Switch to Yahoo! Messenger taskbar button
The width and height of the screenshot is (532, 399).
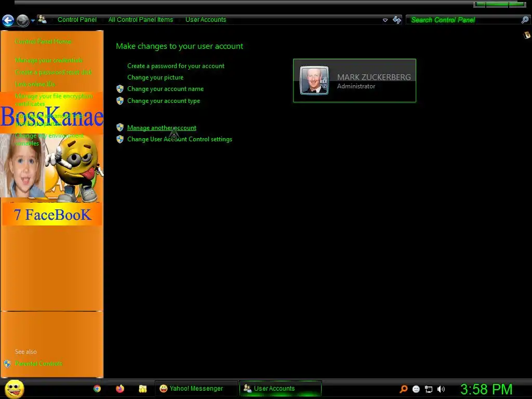196,389
